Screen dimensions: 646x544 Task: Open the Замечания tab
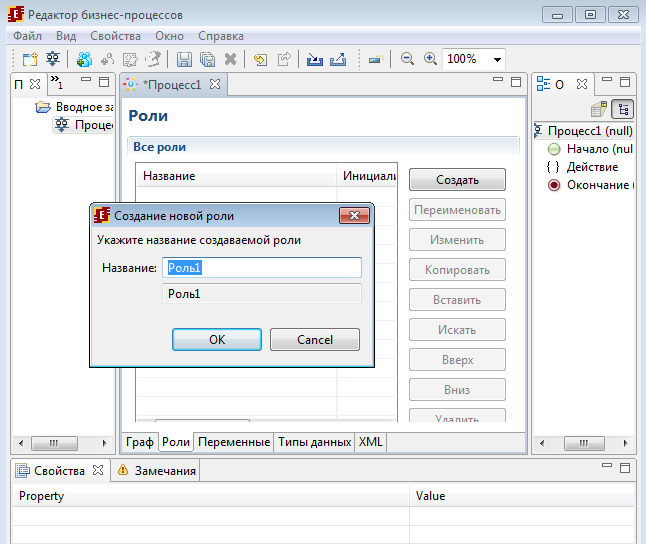[x=157, y=470]
